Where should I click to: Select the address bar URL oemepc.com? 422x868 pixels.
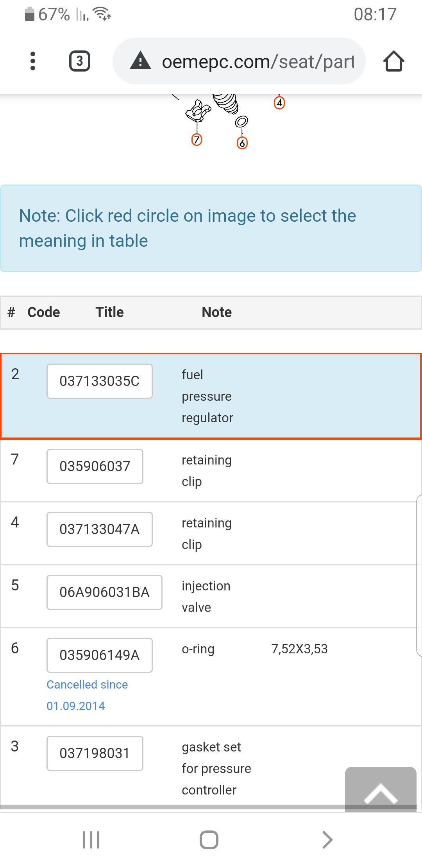pyautogui.click(x=258, y=61)
